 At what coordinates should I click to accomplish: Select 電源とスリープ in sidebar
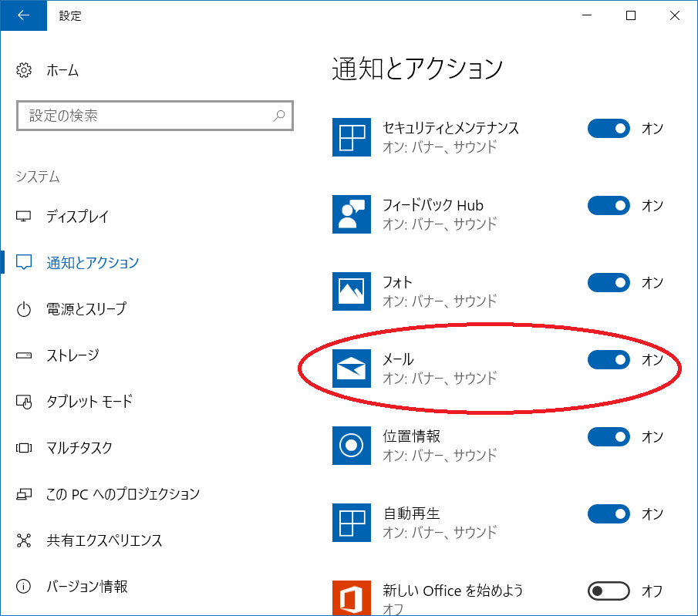click(86, 309)
